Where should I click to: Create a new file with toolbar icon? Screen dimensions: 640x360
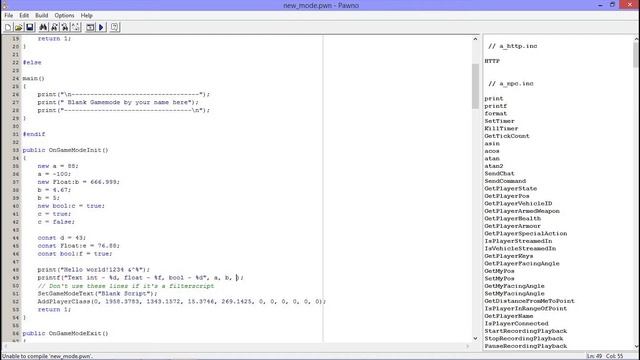click(8, 27)
